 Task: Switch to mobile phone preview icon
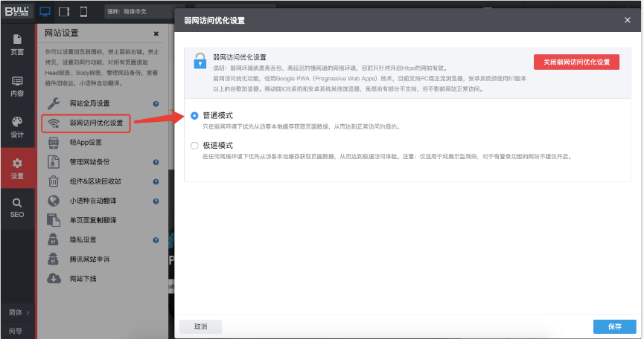tap(83, 12)
